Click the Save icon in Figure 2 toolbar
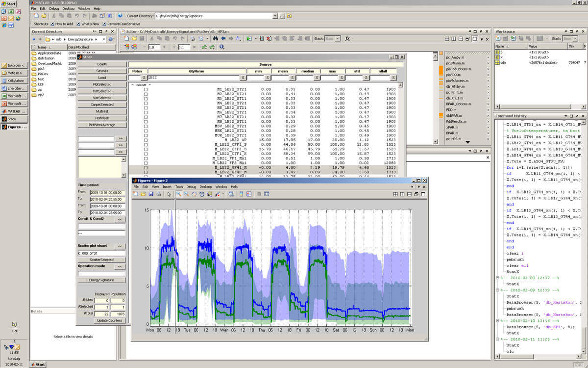Viewport: 588px width, 368px height. pos(151,194)
